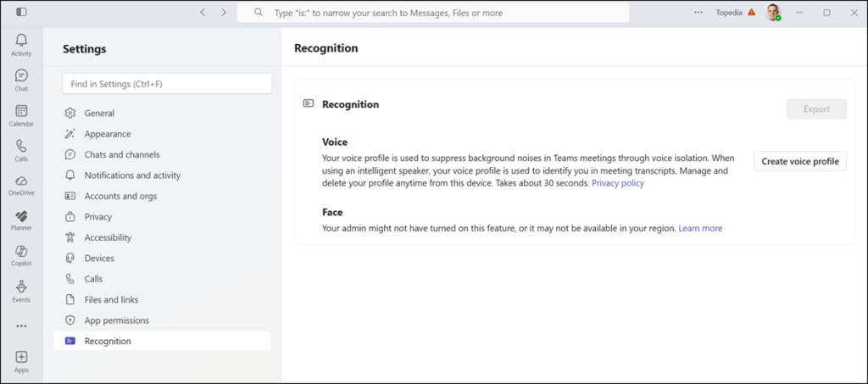Open Accounts and orgs settings
Viewport: 868px width, 384px height.
tap(162, 196)
